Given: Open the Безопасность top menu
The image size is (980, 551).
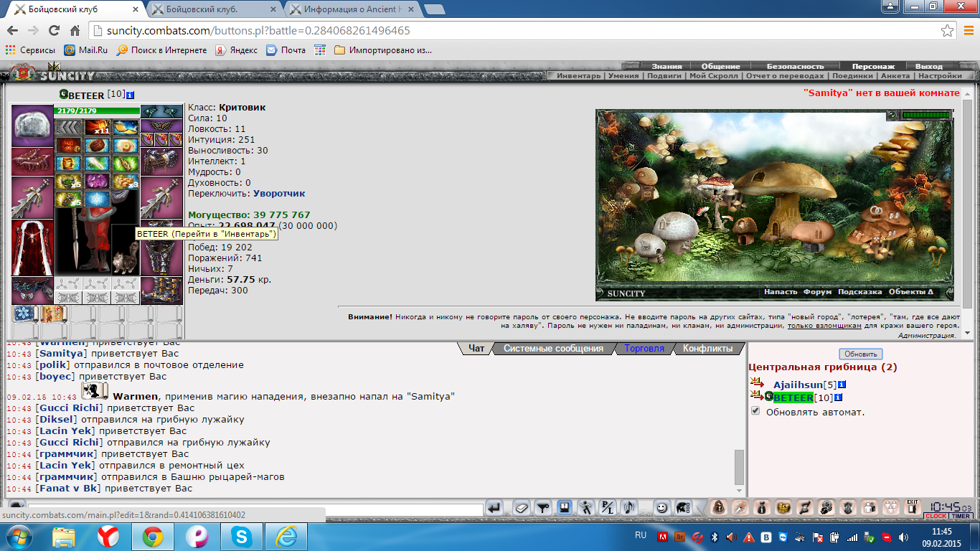Looking at the screenshot, I should pyautogui.click(x=796, y=66).
